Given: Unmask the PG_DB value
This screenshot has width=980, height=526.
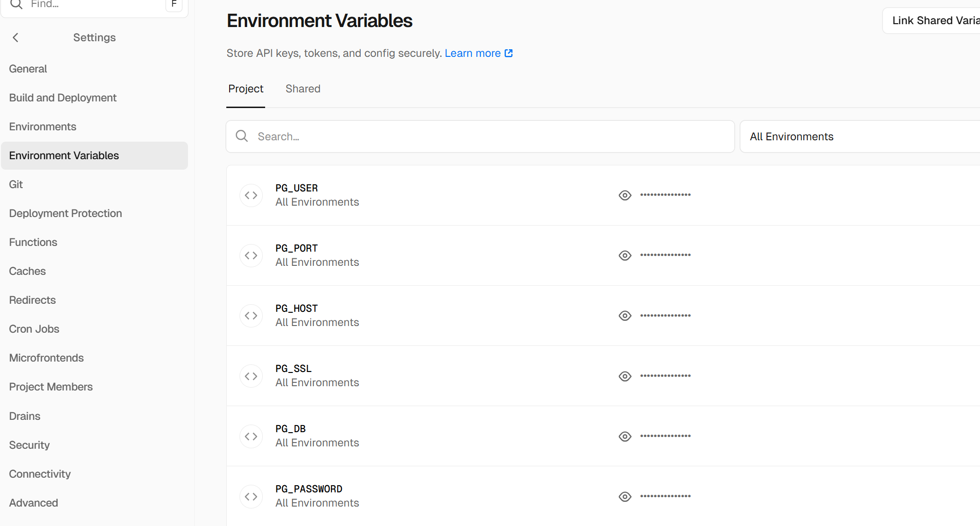Looking at the screenshot, I should (x=625, y=436).
